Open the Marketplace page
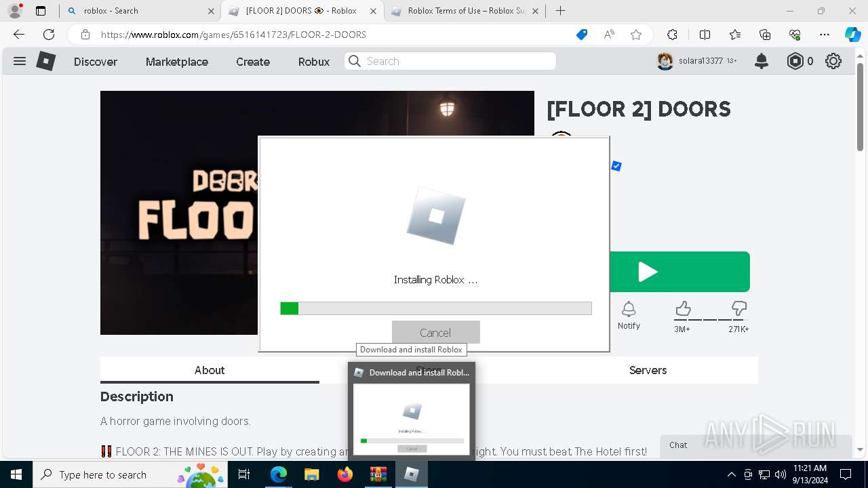The height and width of the screenshot is (488, 868). point(177,61)
